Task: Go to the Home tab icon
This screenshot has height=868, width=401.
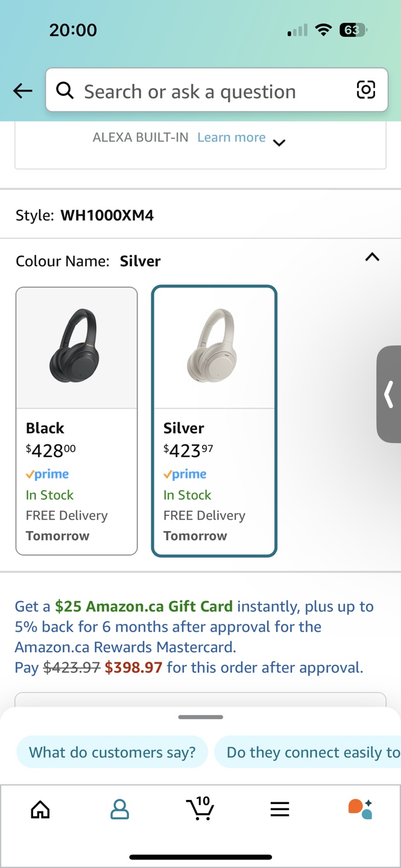Action: 40,809
